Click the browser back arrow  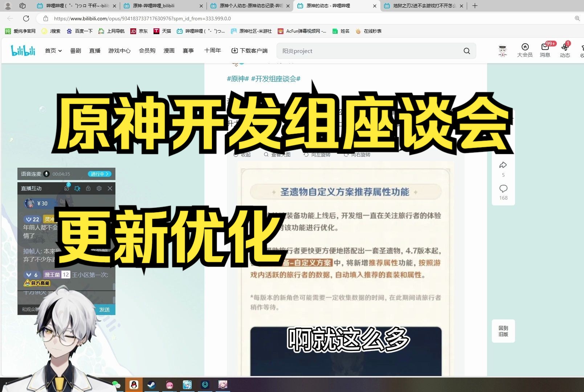[10, 19]
